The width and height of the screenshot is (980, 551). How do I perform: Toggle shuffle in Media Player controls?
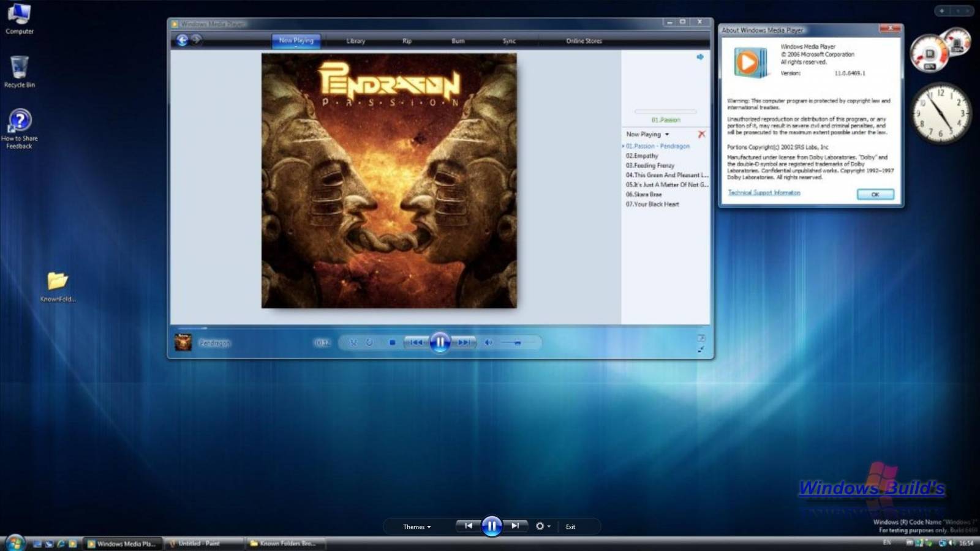pos(353,343)
